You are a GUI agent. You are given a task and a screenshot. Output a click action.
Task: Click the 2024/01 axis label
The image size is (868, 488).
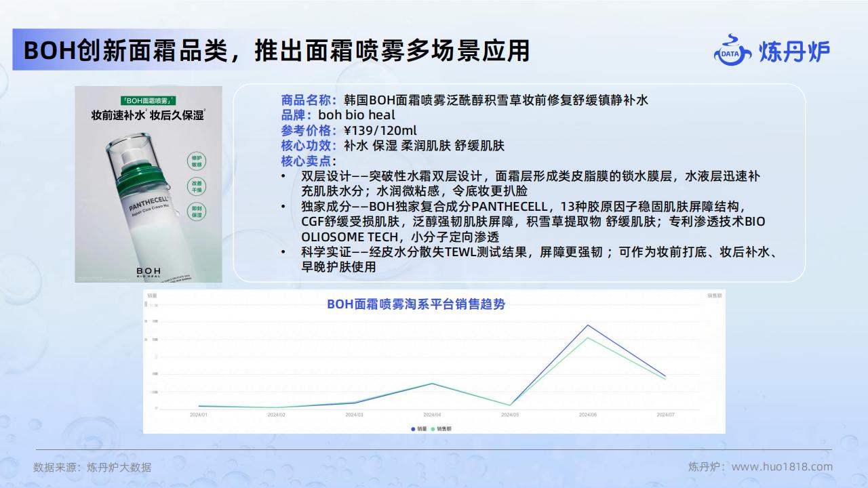(x=199, y=414)
